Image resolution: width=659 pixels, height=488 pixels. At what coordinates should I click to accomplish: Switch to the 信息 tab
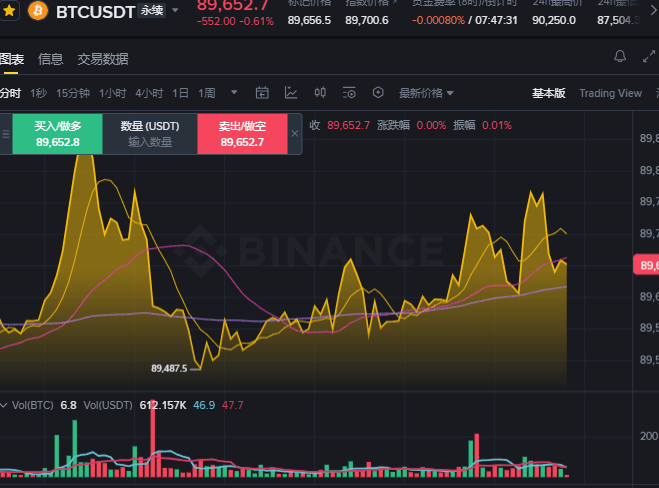[x=50, y=59]
